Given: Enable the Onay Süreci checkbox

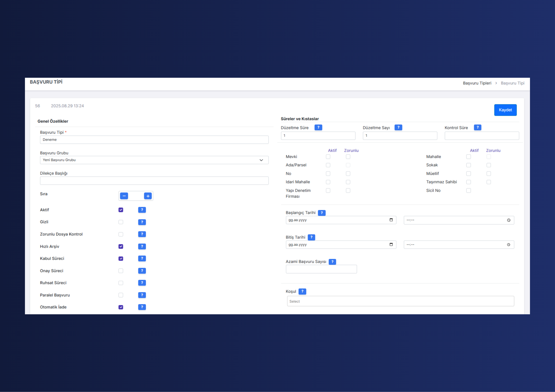Looking at the screenshot, I should [121, 271].
